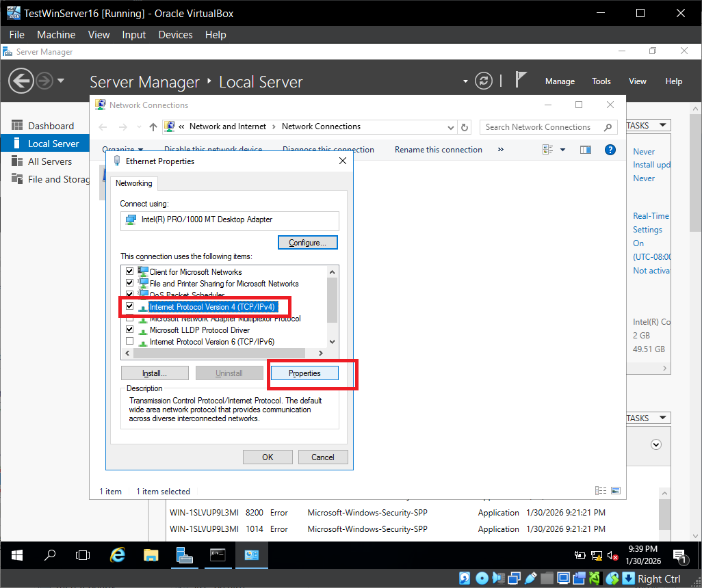
Task: Expand the change view dropdown arrow
Action: pyautogui.click(x=563, y=150)
